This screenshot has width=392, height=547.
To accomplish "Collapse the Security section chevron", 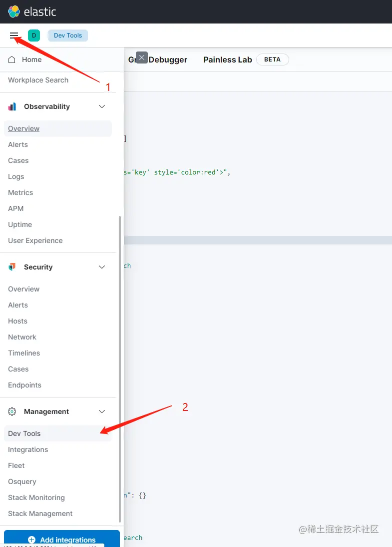I will tap(102, 267).
